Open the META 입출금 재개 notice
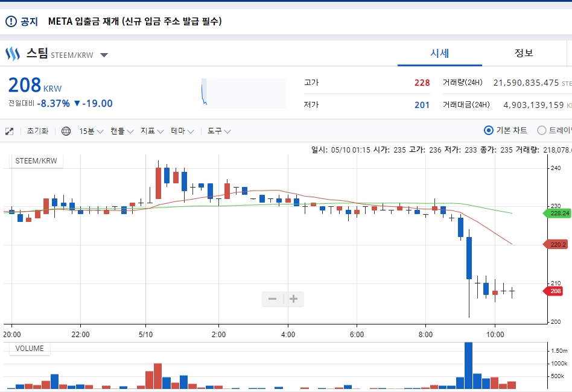The height and width of the screenshot is (392, 572). click(x=135, y=21)
